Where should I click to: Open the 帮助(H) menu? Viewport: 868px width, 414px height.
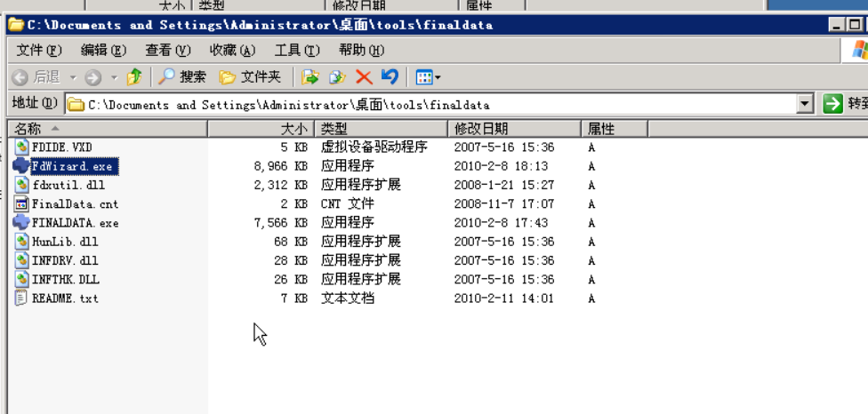(x=361, y=51)
